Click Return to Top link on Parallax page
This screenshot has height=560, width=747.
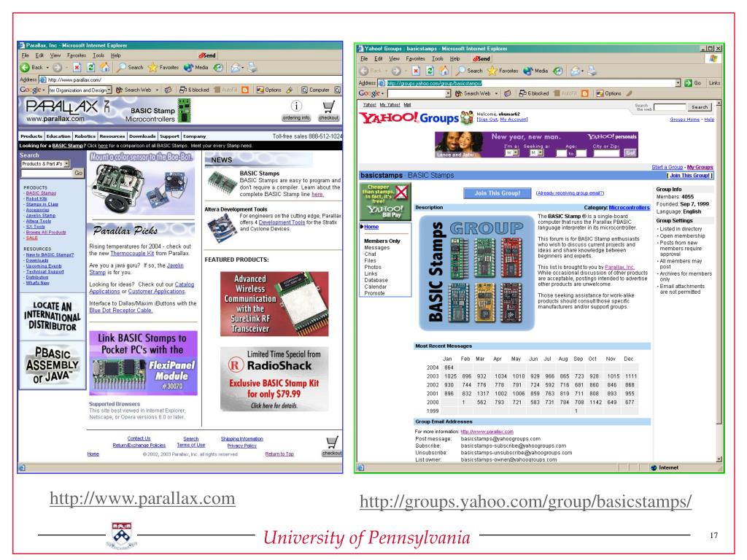click(279, 454)
